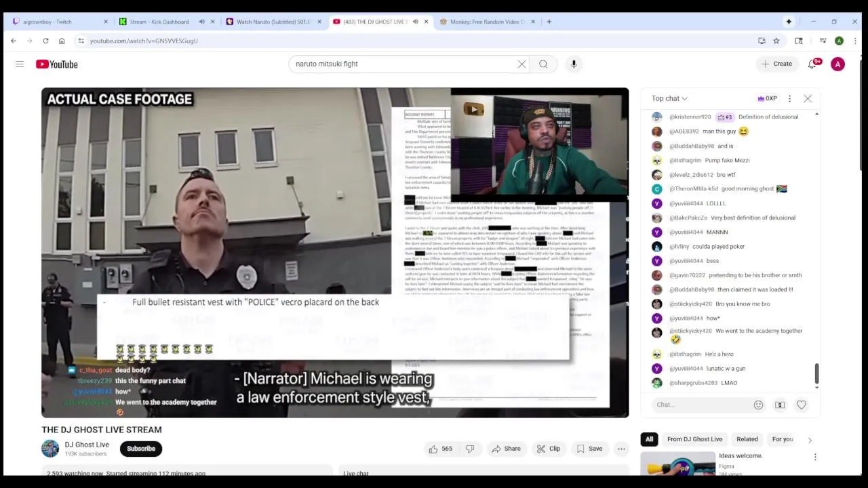Switch to aigrownboy Twitch tab
The image size is (868, 488).
tap(57, 22)
